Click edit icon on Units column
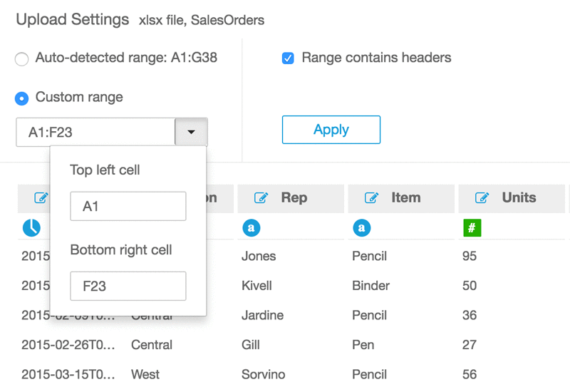This screenshot has height=392, width=570. click(x=482, y=198)
